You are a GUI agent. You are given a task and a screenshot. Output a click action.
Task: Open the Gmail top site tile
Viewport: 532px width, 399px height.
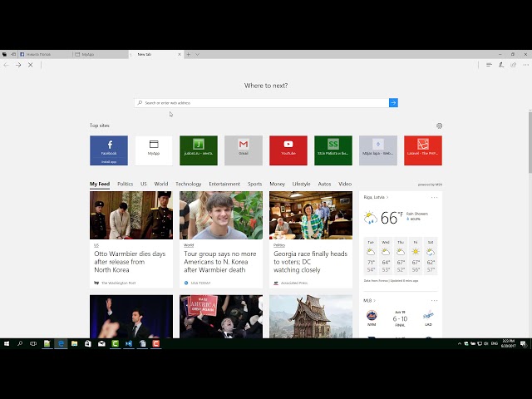click(x=244, y=150)
